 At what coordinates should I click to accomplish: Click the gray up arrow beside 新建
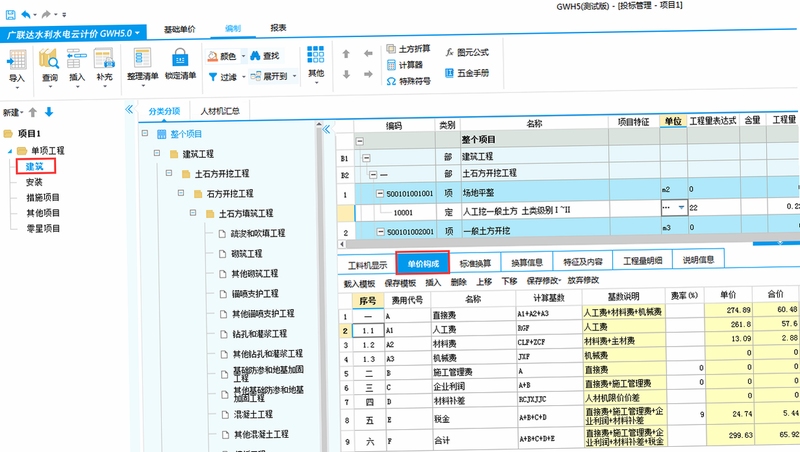pyautogui.click(x=33, y=112)
